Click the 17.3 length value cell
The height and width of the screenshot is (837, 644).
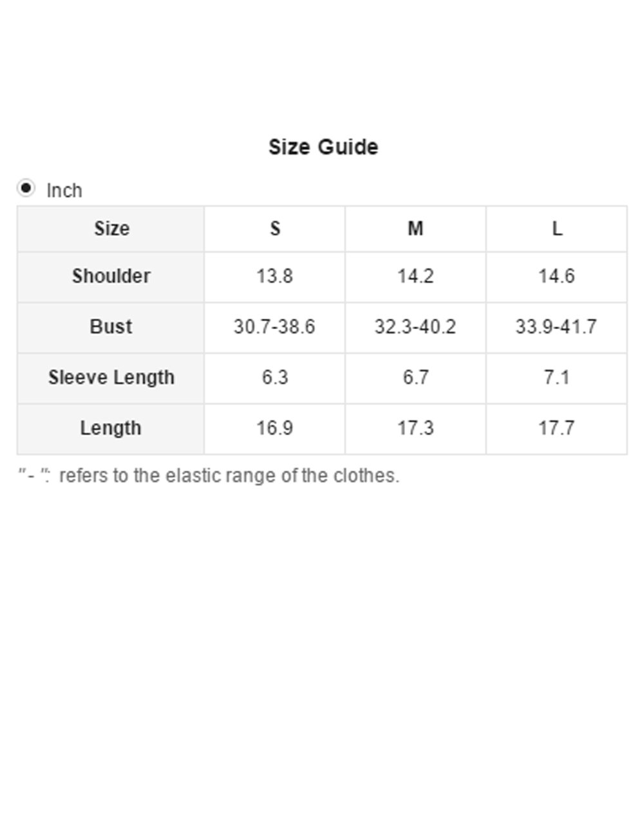point(416,429)
